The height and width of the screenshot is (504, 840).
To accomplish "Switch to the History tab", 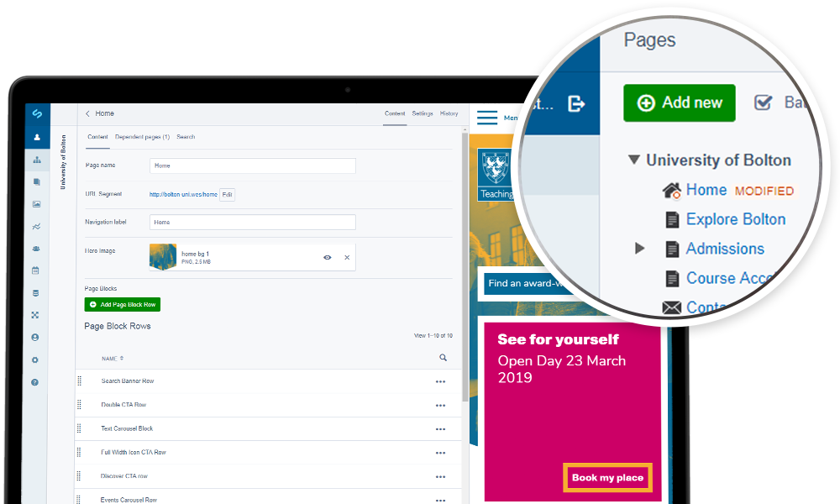I will pyautogui.click(x=449, y=113).
